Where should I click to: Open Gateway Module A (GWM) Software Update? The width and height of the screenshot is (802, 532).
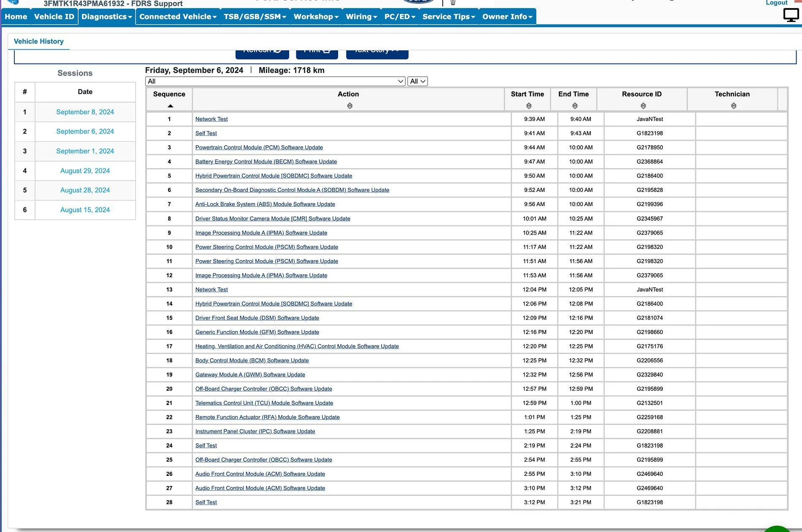click(x=250, y=375)
